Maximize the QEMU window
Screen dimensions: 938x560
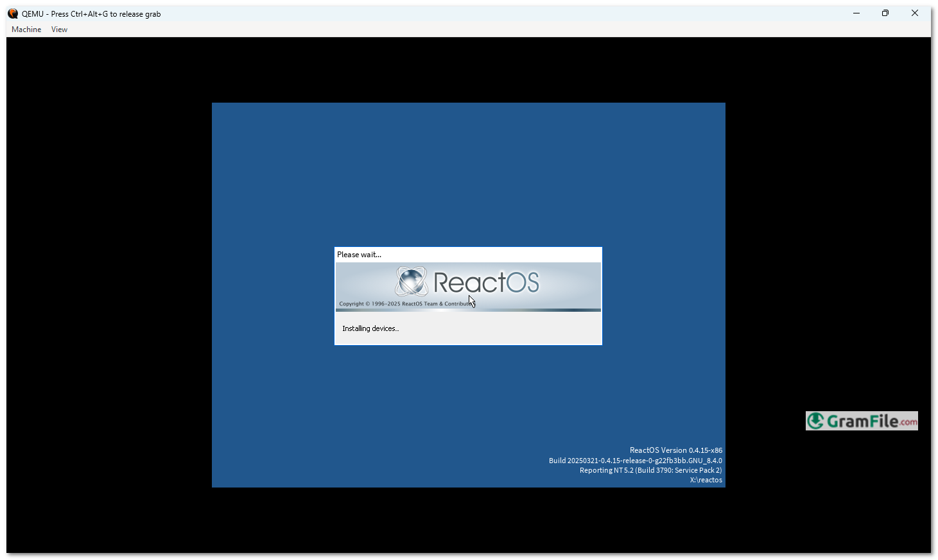(885, 13)
